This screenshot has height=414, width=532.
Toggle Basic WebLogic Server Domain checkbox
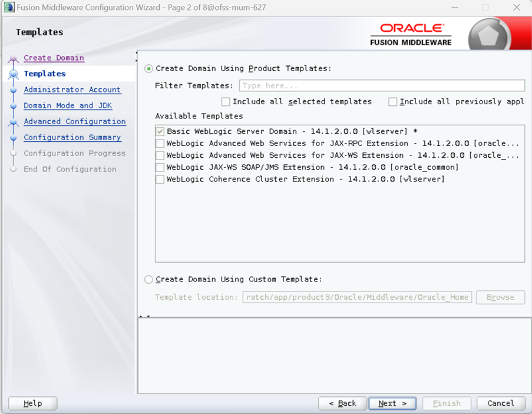[x=160, y=131]
